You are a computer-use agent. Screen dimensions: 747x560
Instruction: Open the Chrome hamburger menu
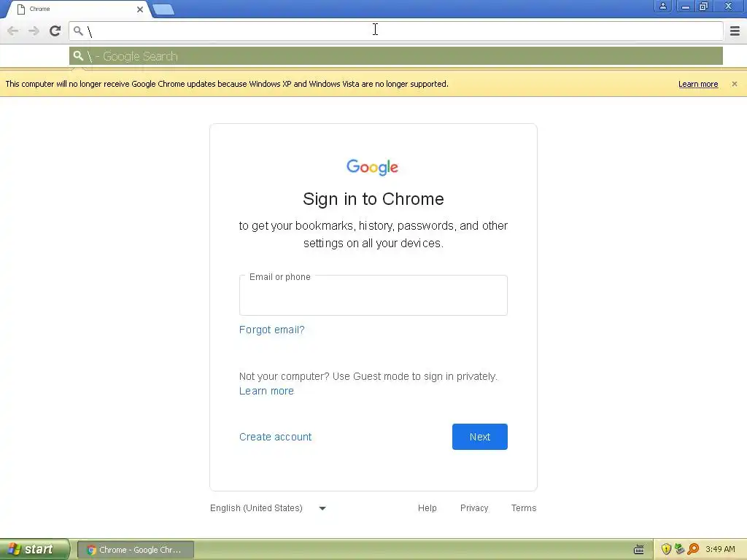[735, 31]
